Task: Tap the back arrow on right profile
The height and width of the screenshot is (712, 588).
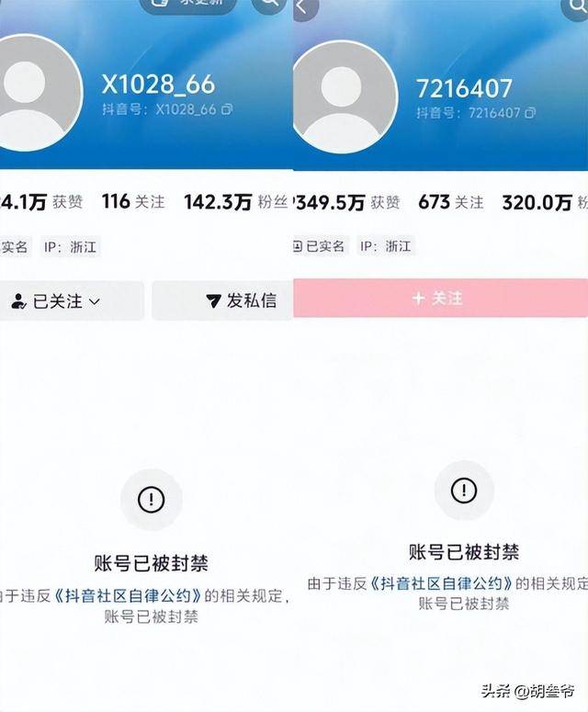Action: point(303,7)
